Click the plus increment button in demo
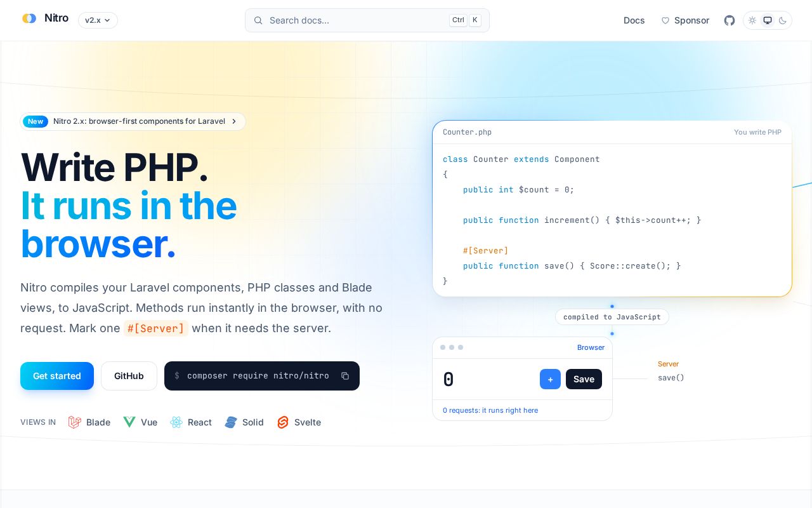The width and height of the screenshot is (812, 508). pyautogui.click(x=550, y=379)
